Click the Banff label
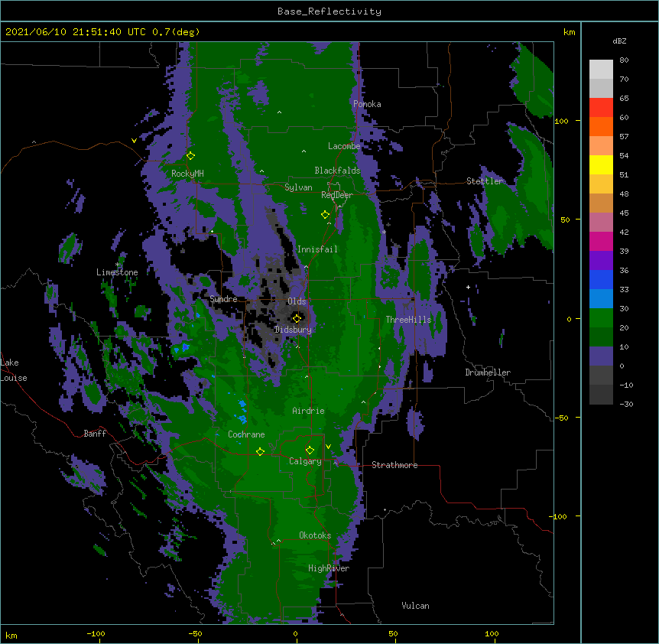This screenshot has height=644, width=659. (95, 434)
